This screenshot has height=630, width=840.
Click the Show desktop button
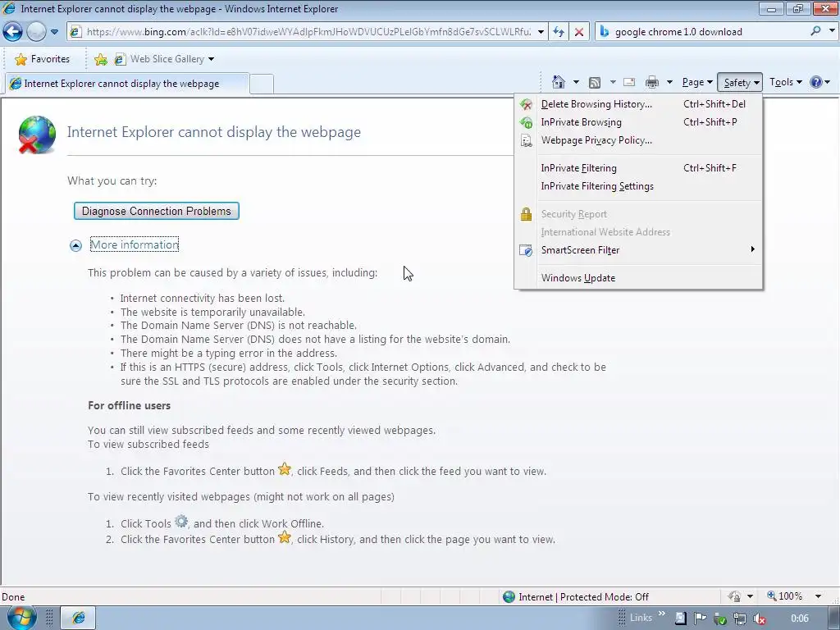click(833, 618)
